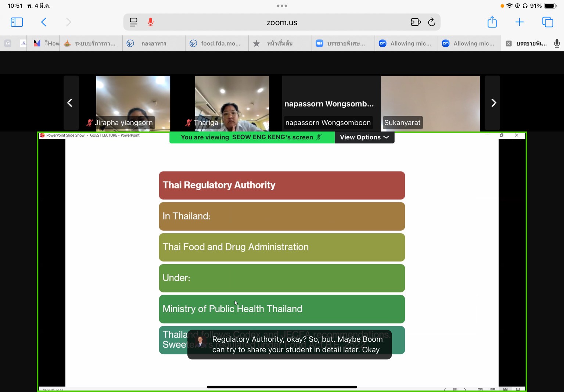Image resolution: width=564 pixels, height=392 pixels.
Task: Click the Sukanyarat participant tile
Action: 430,103
